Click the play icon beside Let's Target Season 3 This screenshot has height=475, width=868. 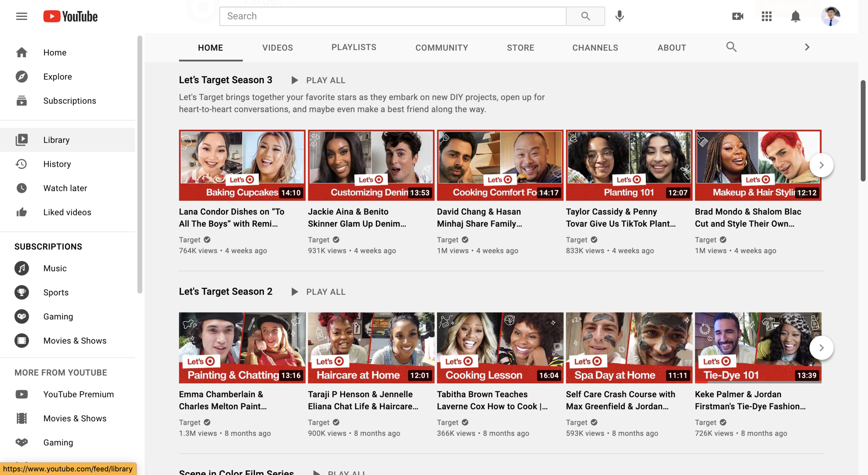tap(294, 80)
